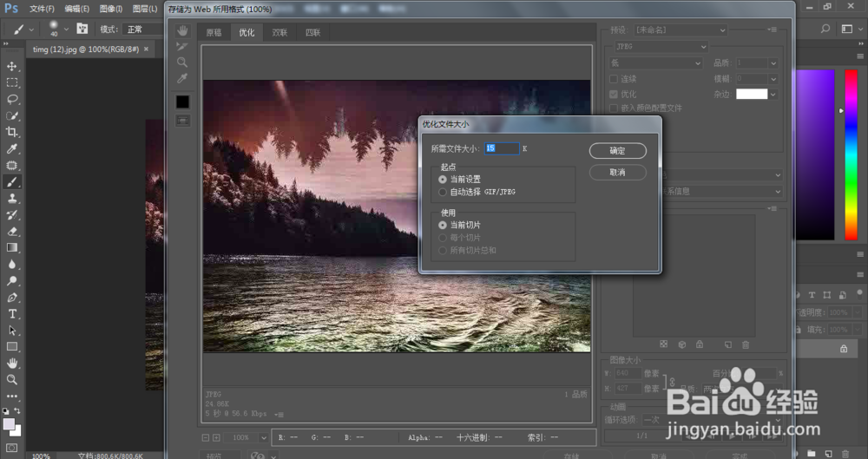Open the 模糊 value dropdown arrow

pyautogui.click(x=773, y=79)
